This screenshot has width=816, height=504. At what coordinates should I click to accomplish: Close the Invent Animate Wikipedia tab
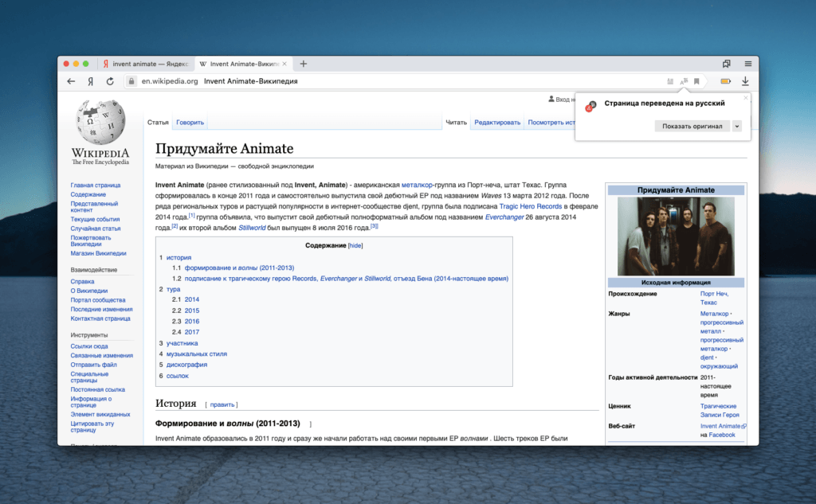pyautogui.click(x=284, y=64)
